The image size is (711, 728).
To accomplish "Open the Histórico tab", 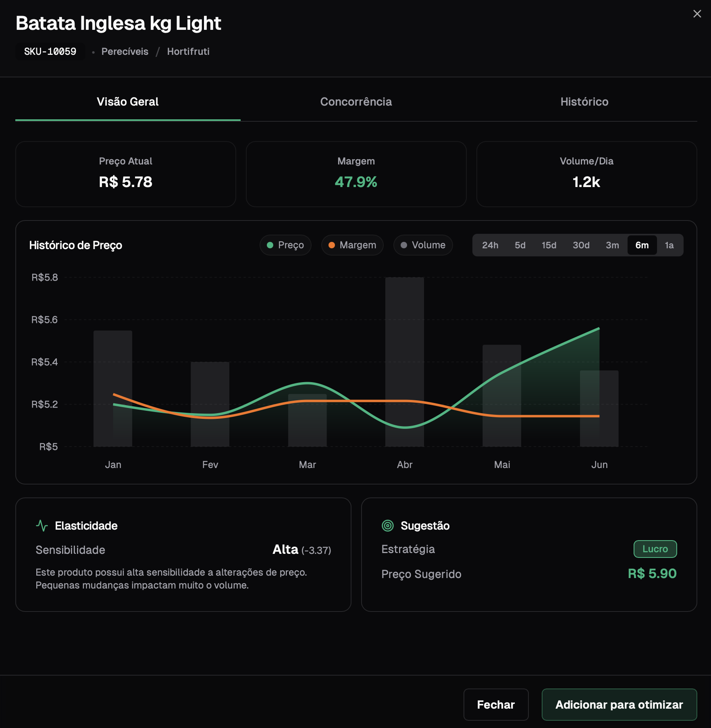I will tap(584, 102).
